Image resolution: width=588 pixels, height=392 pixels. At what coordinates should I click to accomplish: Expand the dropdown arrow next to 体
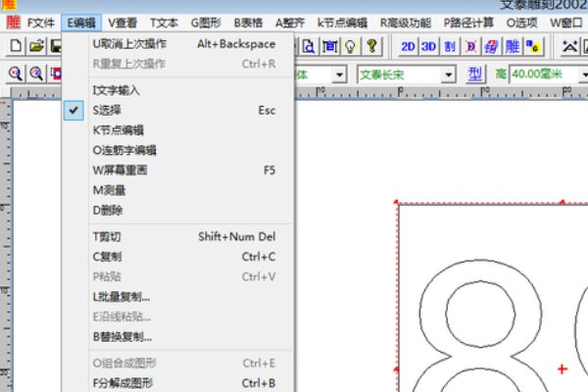tap(339, 74)
